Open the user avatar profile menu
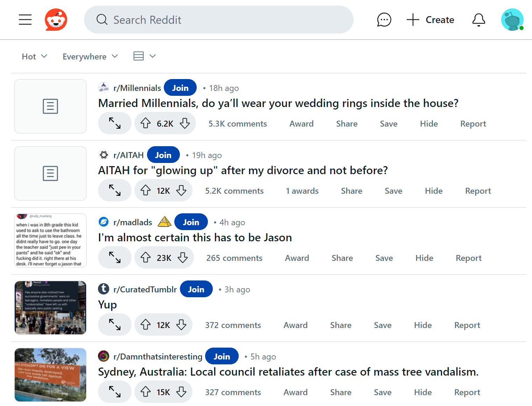Screen dimensions: 532x406 [512, 20]
